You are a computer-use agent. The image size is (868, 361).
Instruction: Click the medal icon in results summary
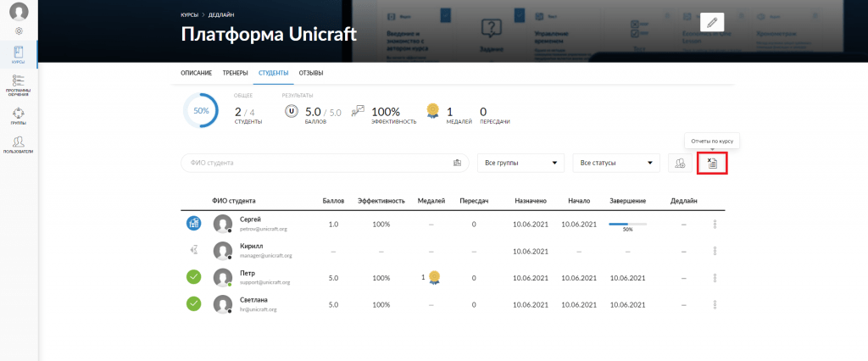(x=433, y=111)
